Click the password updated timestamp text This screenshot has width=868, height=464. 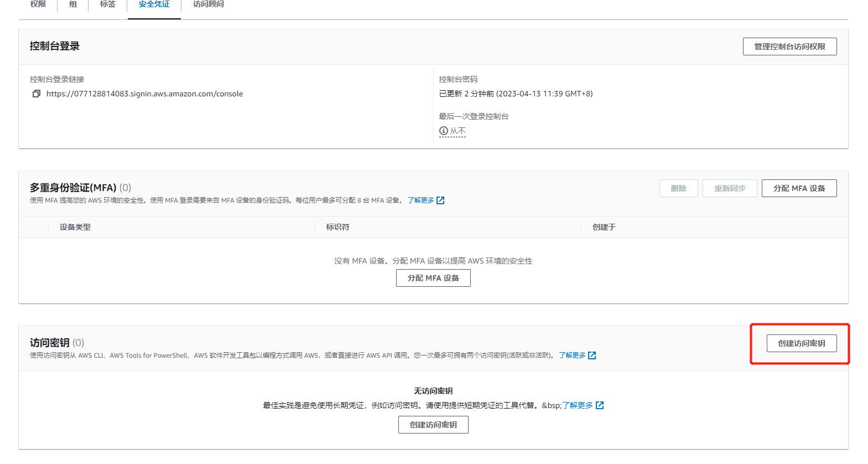516,94
